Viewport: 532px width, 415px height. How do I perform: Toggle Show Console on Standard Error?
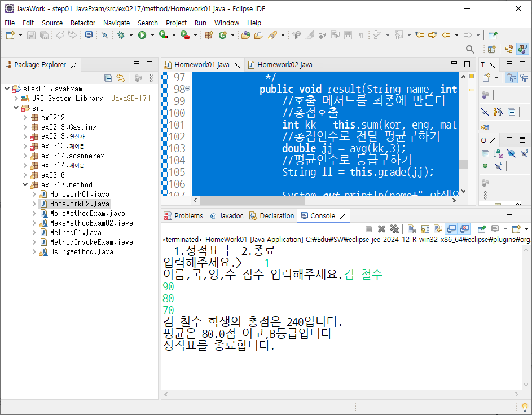[464, 229]
